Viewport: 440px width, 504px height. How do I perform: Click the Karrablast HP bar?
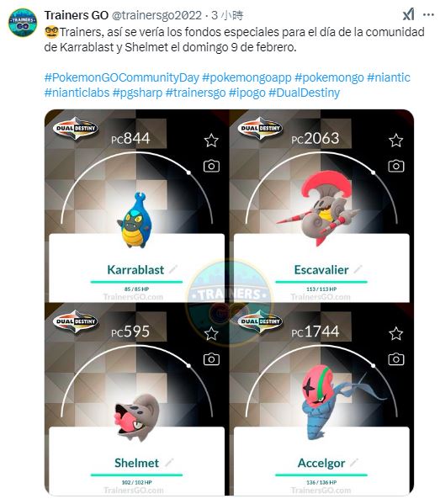coord(136,282)
